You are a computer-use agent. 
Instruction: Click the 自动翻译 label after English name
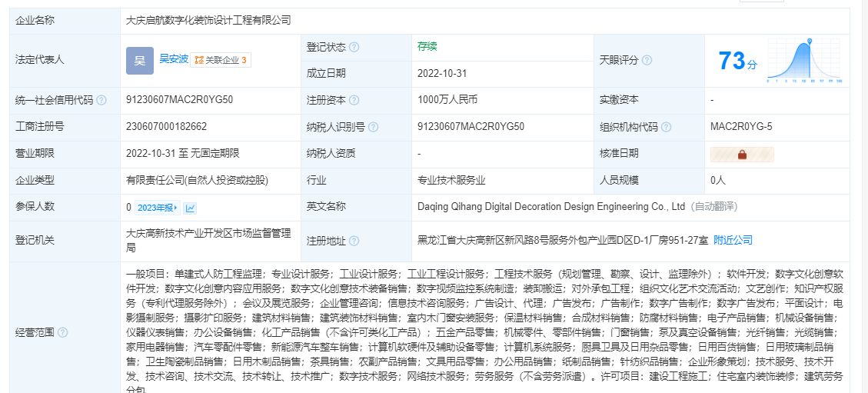pos(714,207)
